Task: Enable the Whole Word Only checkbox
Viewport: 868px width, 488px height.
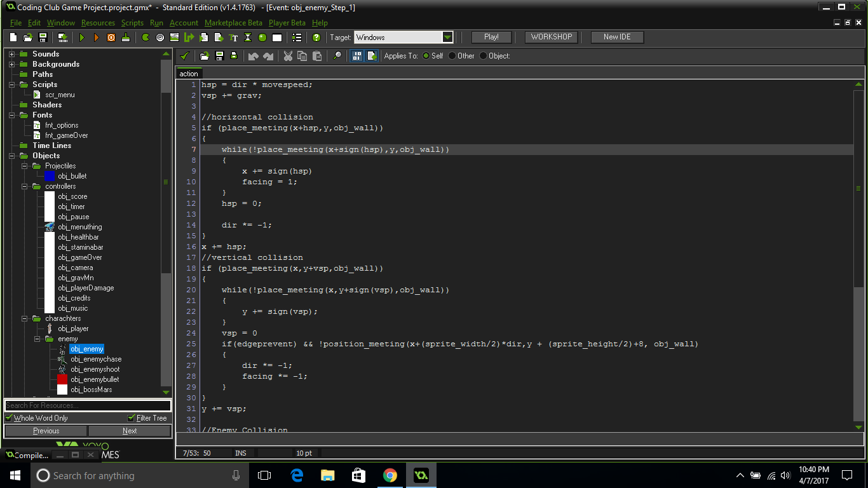Action: click(x=8, y=417)
